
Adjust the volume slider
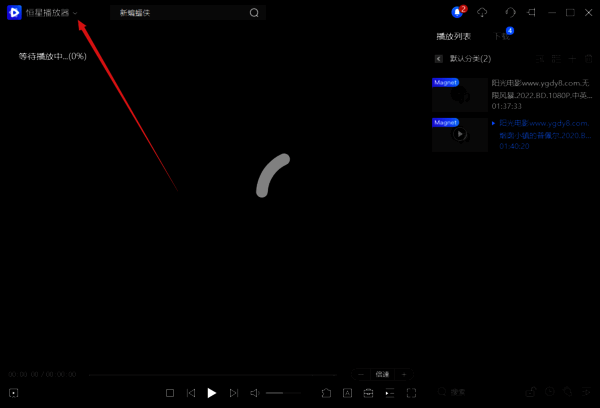(282, 393)
